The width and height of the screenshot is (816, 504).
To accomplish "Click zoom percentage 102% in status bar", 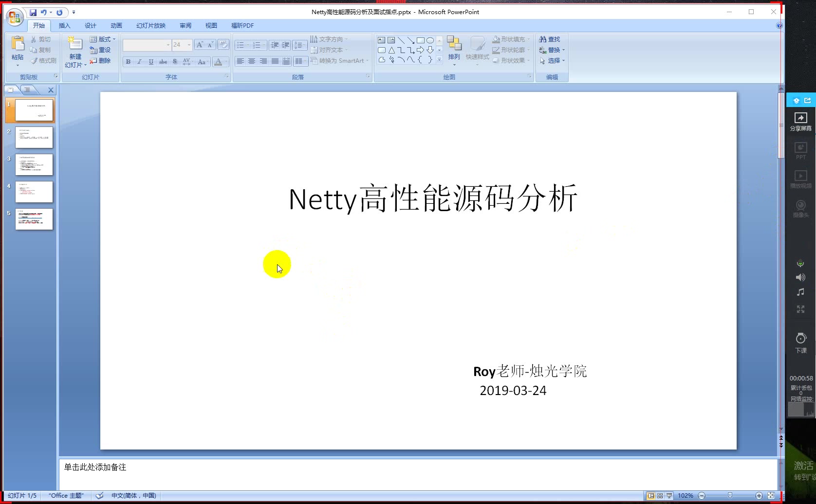I will pos(686,496).
